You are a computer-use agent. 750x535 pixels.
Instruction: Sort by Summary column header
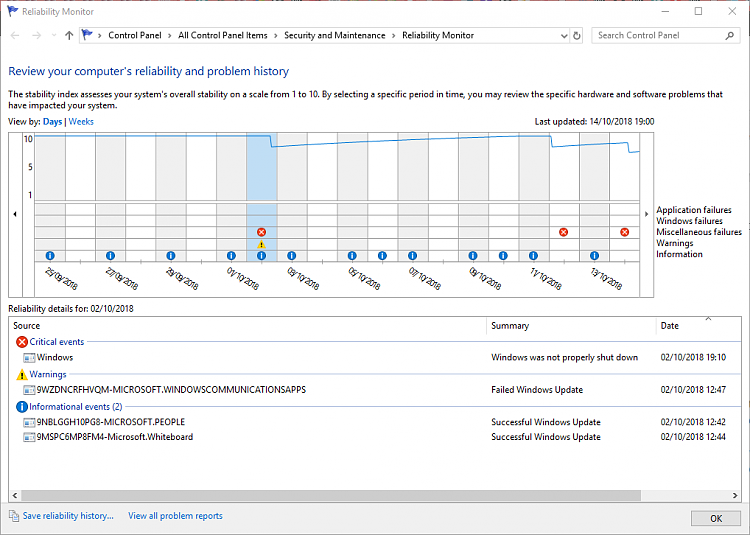tap(571, 326)
